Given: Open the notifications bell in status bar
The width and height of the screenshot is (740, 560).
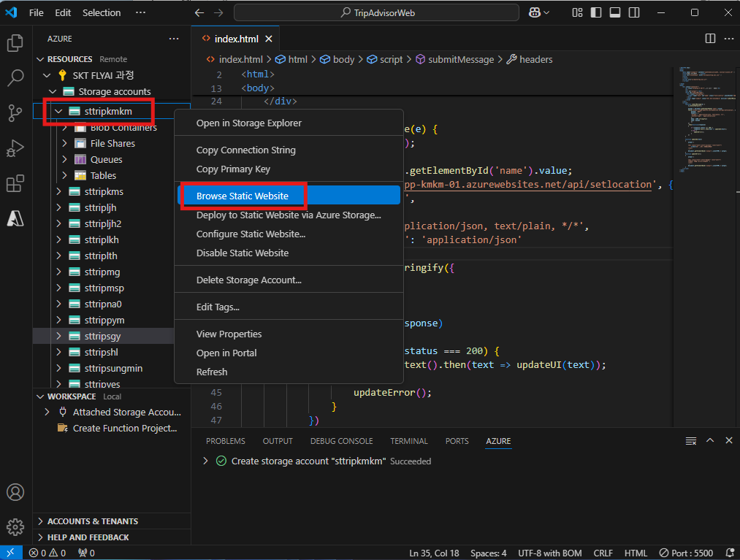Looking at the screenshot, I should pos(730,553).
